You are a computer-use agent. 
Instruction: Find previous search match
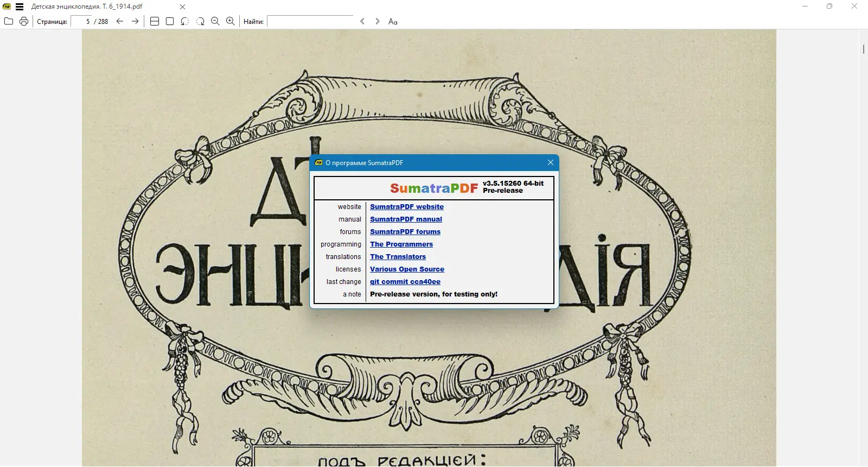tap(362, 21)
